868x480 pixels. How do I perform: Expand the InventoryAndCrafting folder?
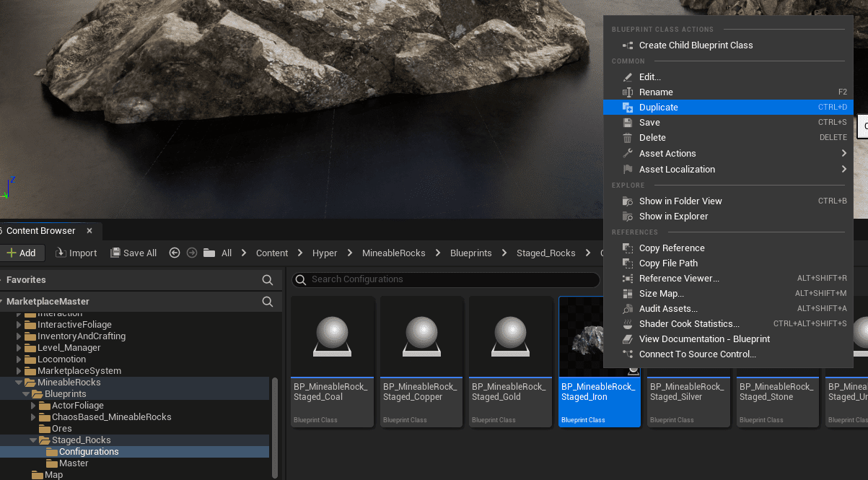tap(19, 336)
